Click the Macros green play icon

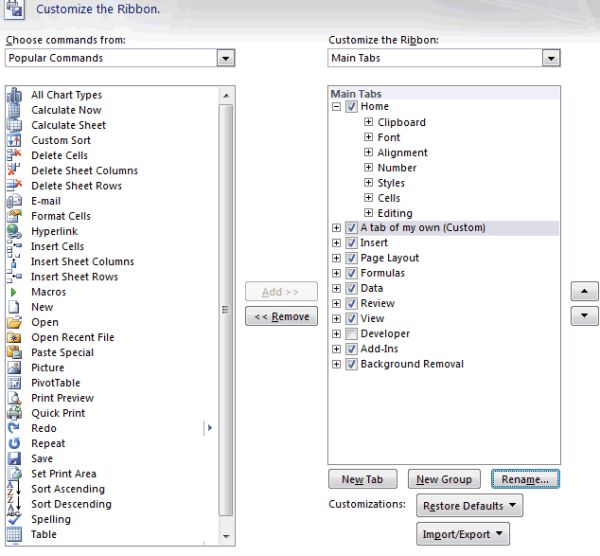[x=13, y=292]
